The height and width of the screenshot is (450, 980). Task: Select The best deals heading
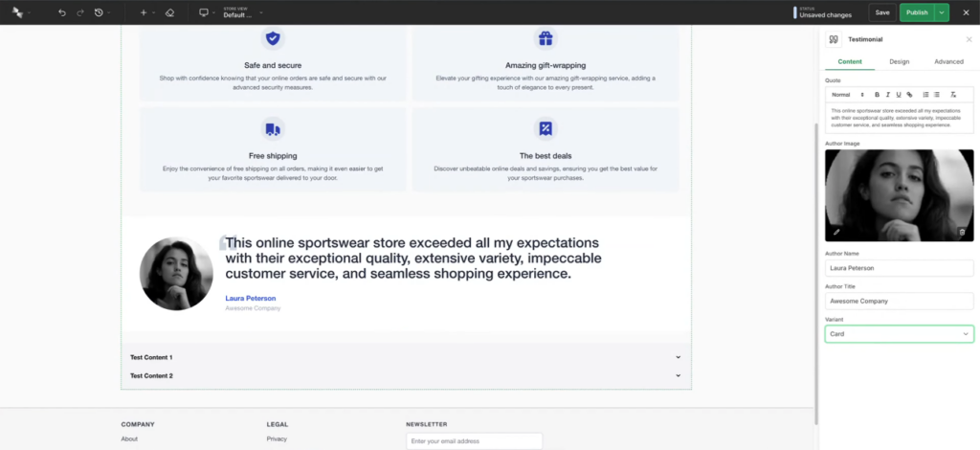pos(546,156)
